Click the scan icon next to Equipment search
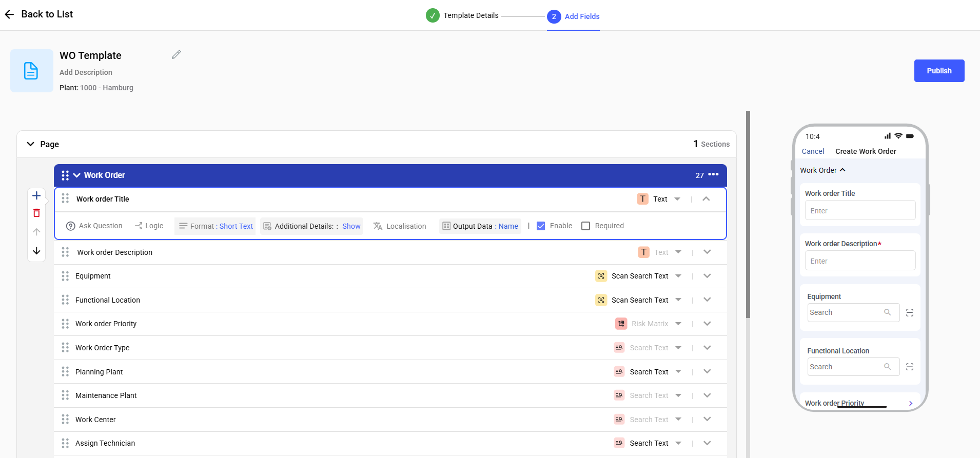Image resolution: width=980 pixels, height=458 pixels. tap(909, 312)
